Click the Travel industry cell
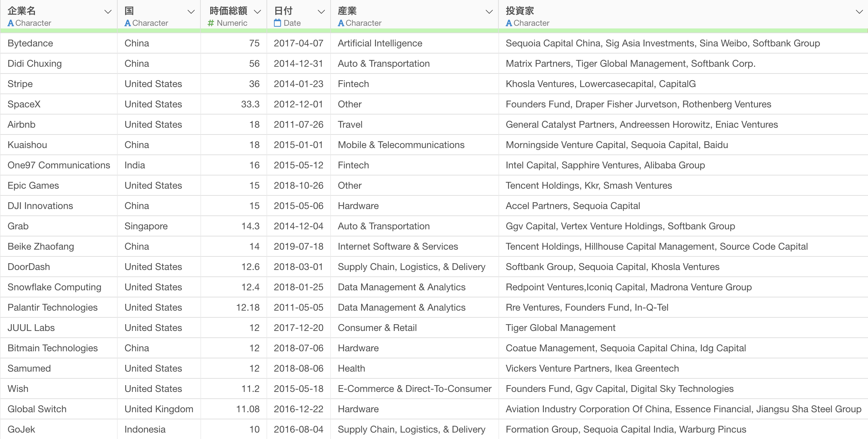The image size is (868, 439). 415,125
